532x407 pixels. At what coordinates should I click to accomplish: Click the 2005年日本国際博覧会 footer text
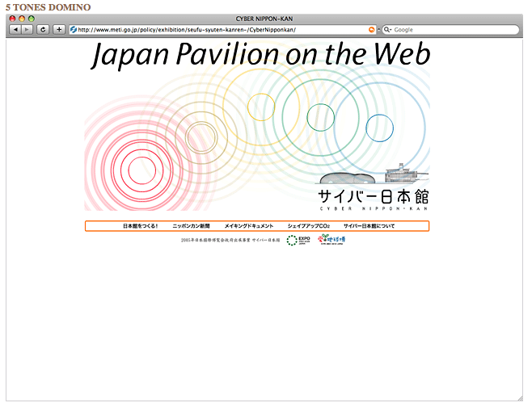point(230,240)
